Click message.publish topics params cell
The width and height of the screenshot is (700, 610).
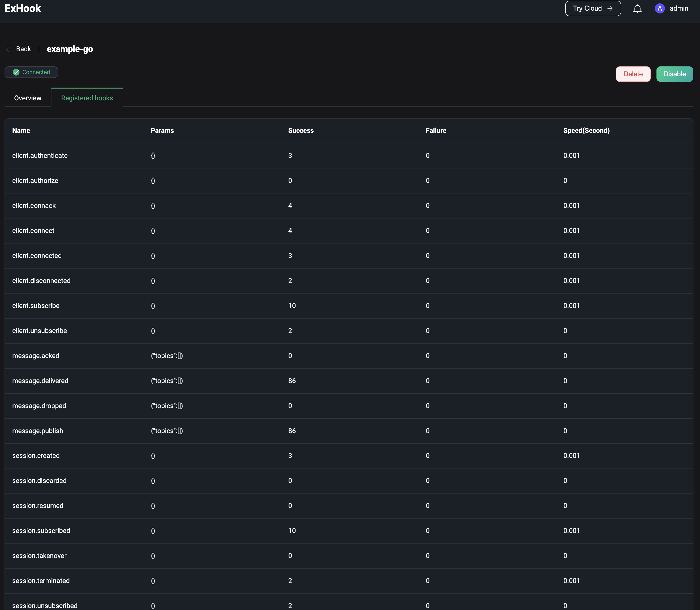click(167, 430)
